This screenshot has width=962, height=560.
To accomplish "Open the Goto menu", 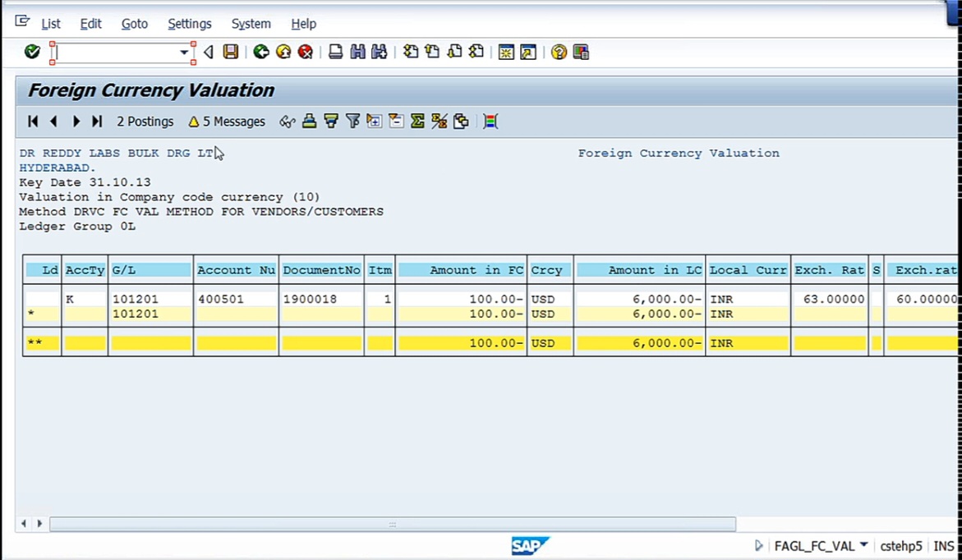I will click(135, 24).
